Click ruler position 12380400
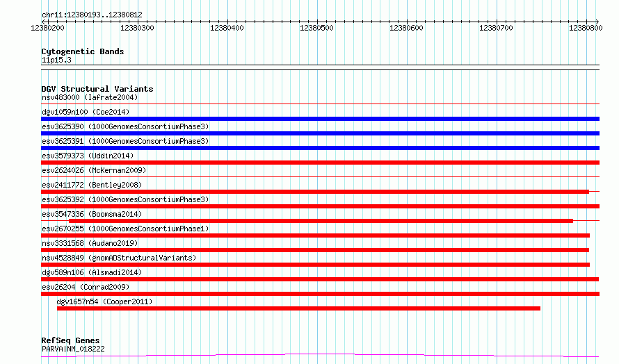This screenshot has width=619, height=364. 227,28
